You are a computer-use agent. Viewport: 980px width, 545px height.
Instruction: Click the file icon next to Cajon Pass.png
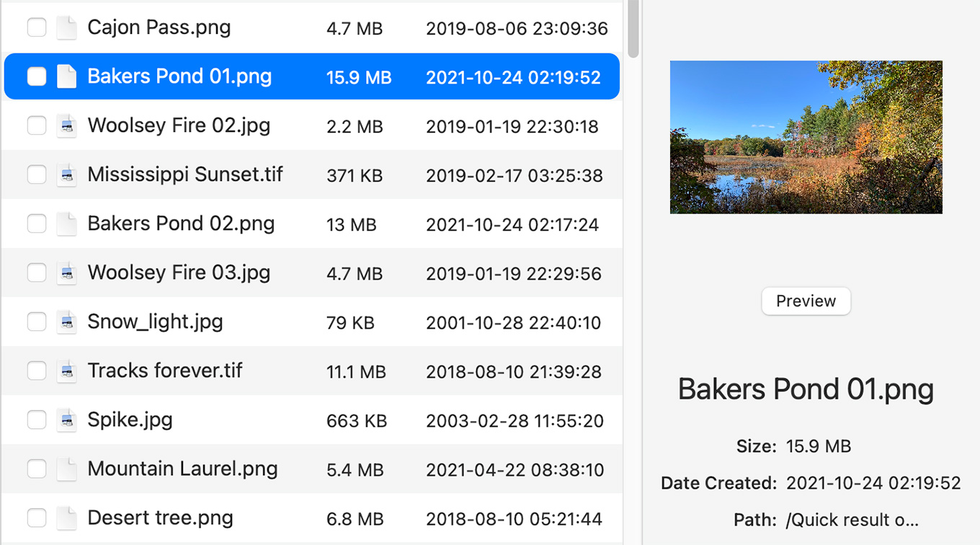[x=66, y=28]
